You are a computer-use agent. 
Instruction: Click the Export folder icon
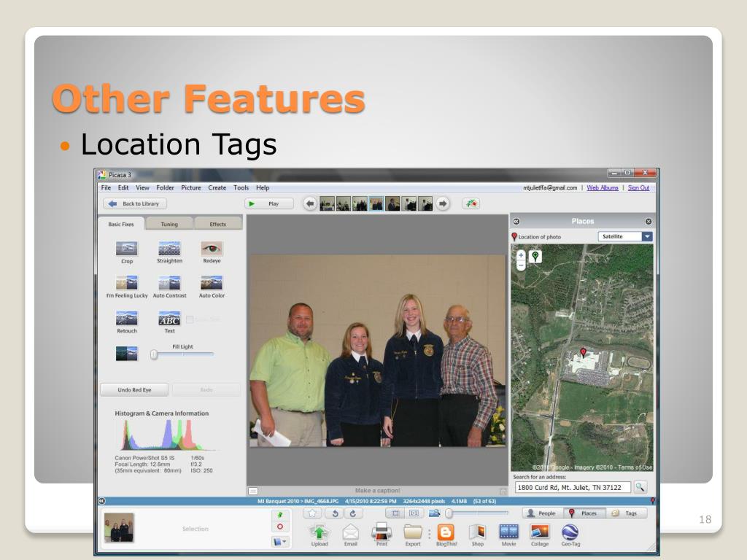(413, 532)
